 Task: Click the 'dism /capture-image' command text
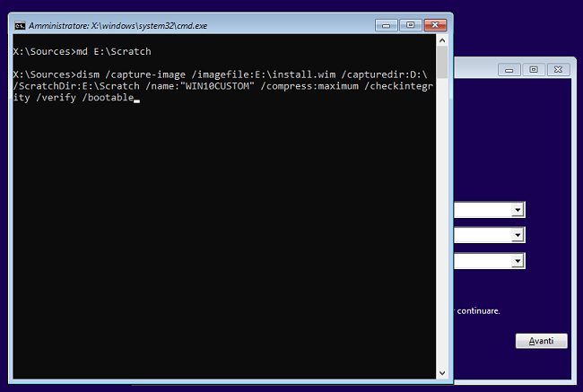131,74
